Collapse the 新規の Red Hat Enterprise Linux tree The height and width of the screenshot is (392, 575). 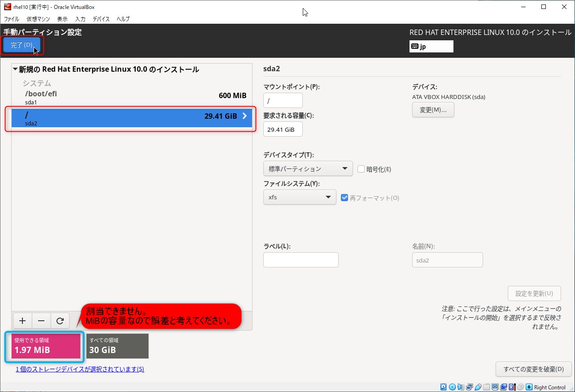coord(15,69)
